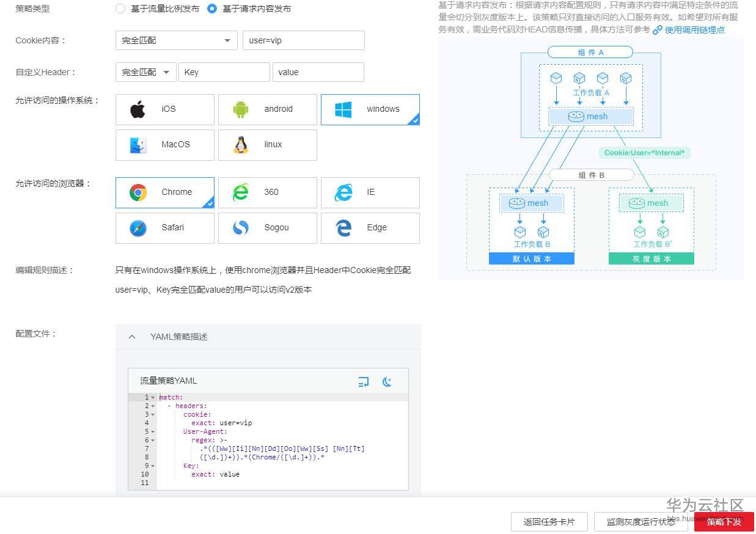Image resolution: width=756 pixels, height=534 pixels.
Task: Select the request-content release radio button
Action: pos(212,9)
